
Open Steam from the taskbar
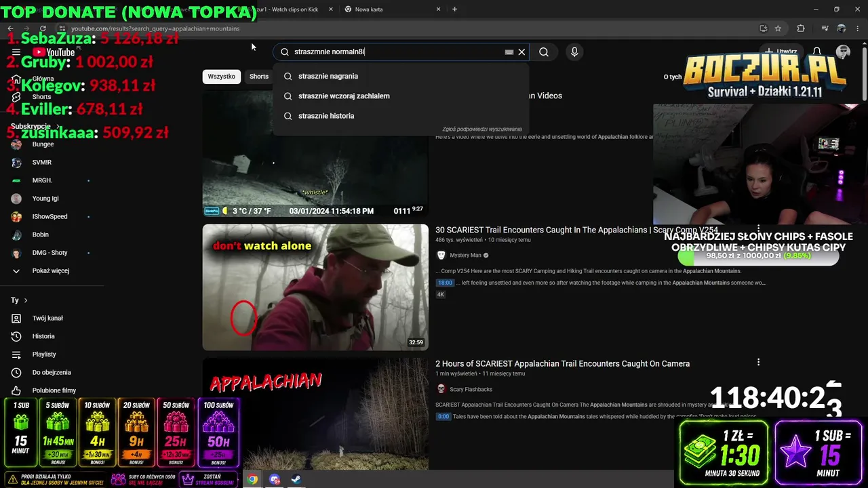tap(296, 479)
